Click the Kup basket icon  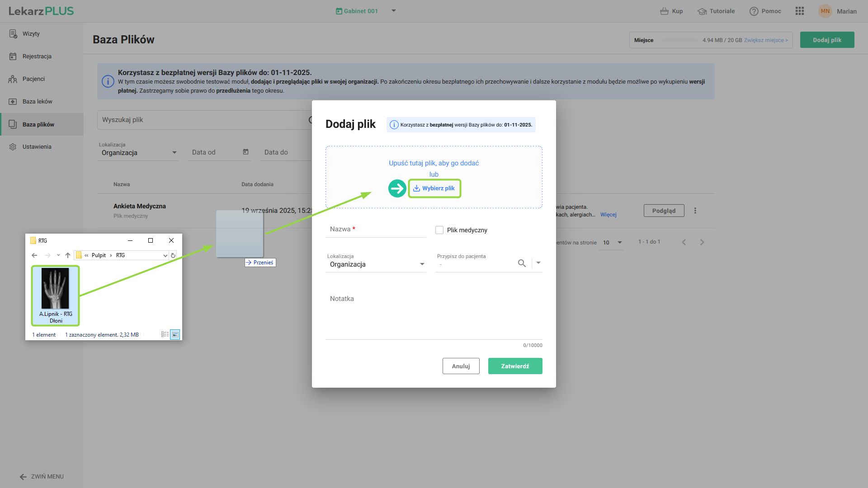[x=664, y=11]
